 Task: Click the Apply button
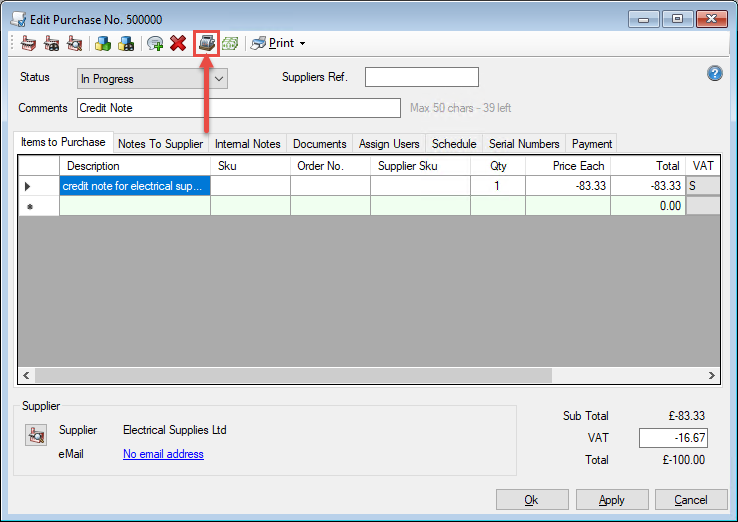pyautogui.click(x=611, y=500)
